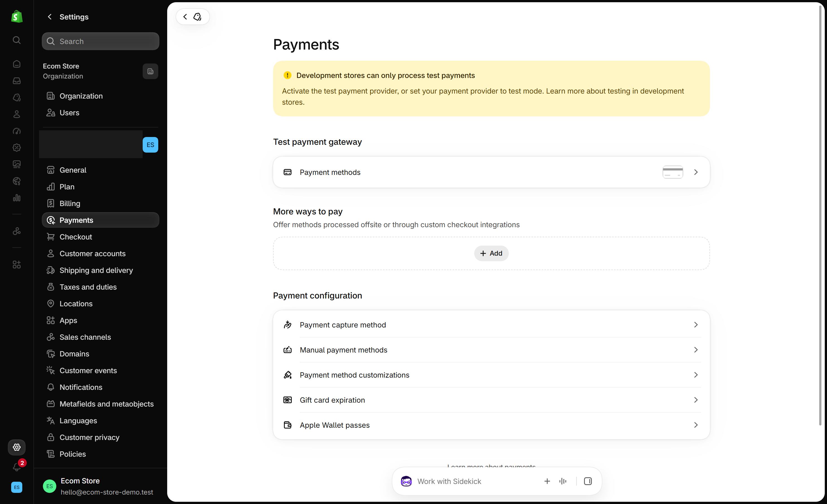The height and width of the screenshot is (504, 827).
Task: Open Payment capture method row
Action: coord(491,325)
